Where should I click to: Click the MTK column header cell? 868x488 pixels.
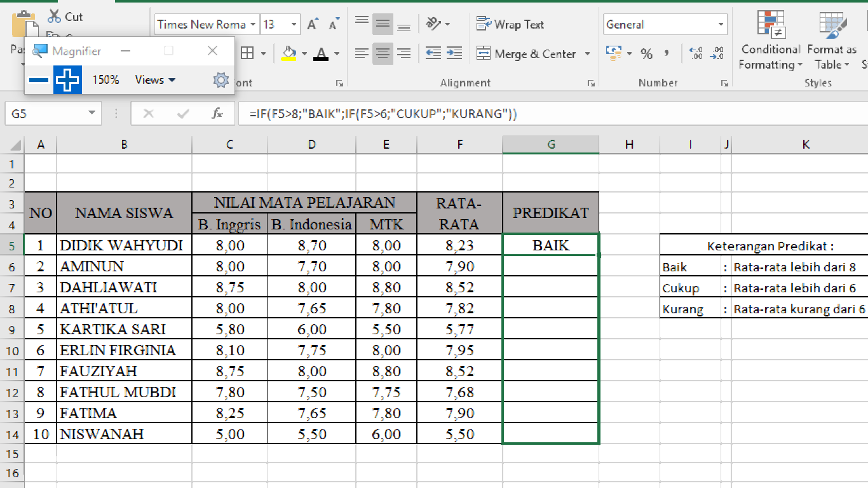pyautogui.click(x=386, y=224)
